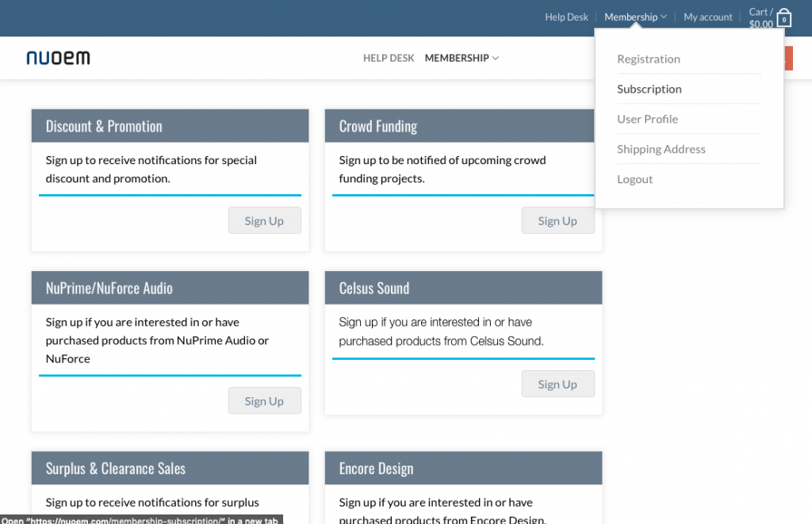This screenshot has height=524, width=812.
Task: Select Shipping Address from the dropdown menu
Action: coord(661,149)
